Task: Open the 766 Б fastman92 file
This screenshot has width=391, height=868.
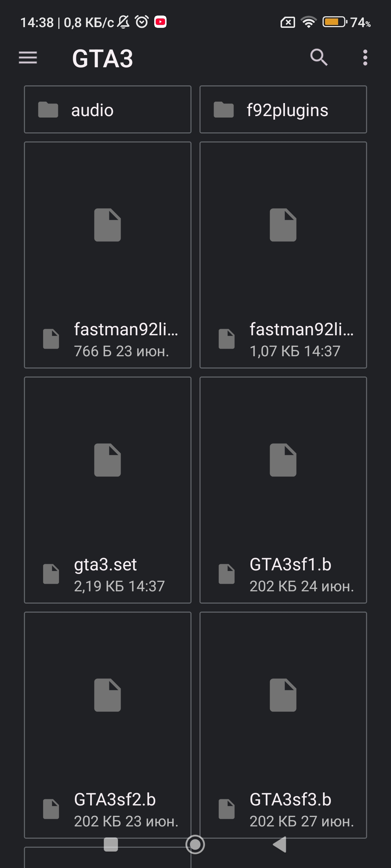Action: (x=108, y=255)
